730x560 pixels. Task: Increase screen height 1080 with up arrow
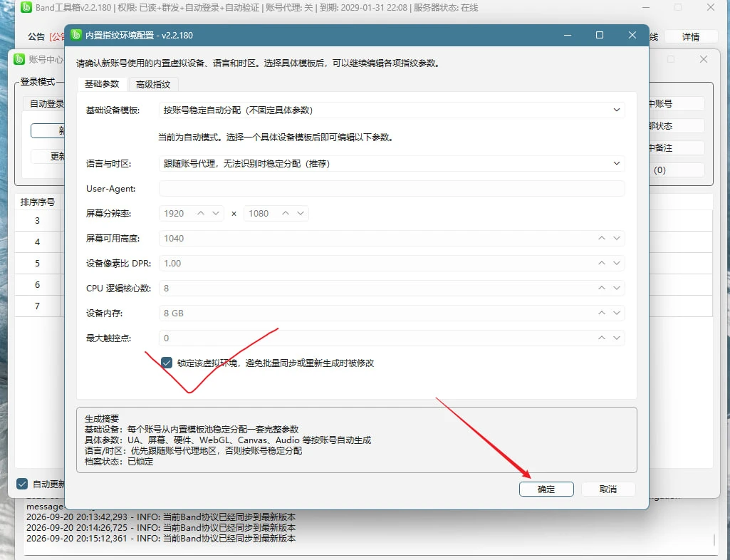tap(286, 213)
